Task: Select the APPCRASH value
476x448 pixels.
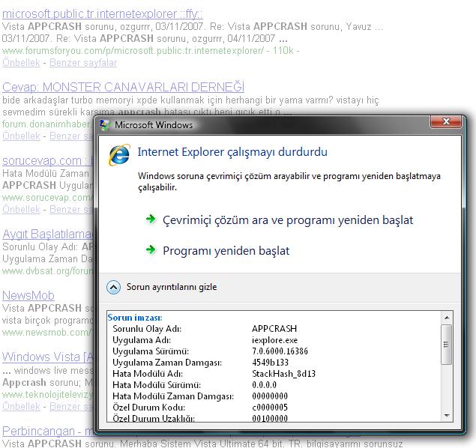Action: pos(274,329)
